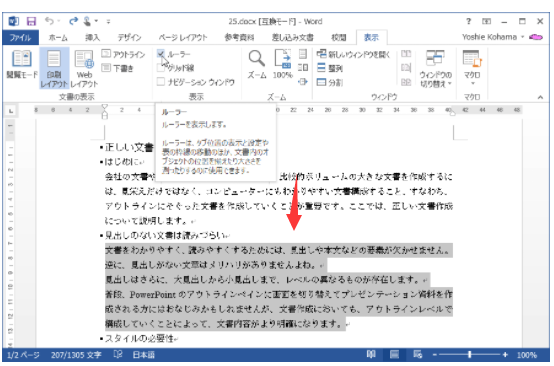The image size is (554, 366).
Task: Click the one page zoom icon
Action: coord(303,54)
